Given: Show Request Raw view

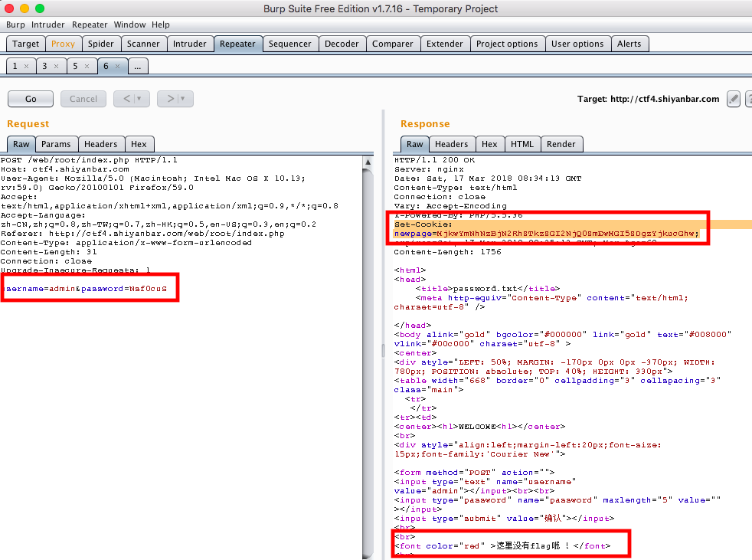Looking at the screenshot, I should click(21, 144).
